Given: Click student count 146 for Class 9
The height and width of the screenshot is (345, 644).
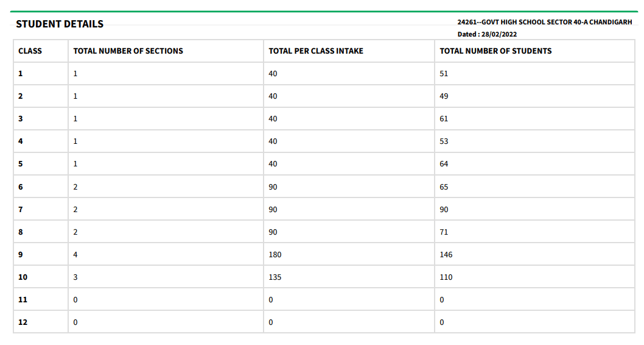Looking at the screenshot, I should 446,255.
